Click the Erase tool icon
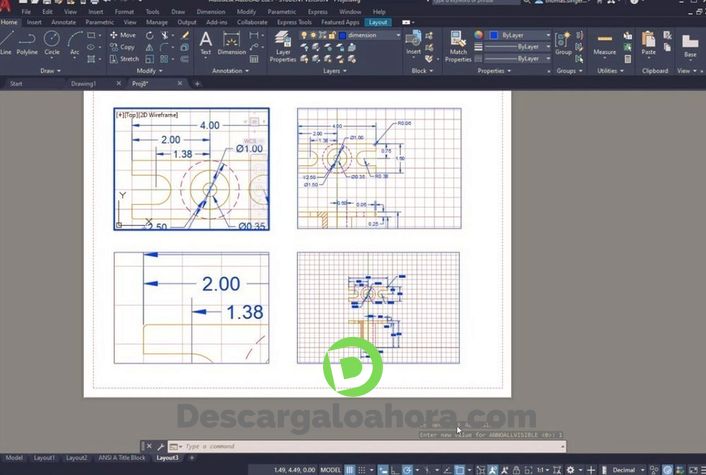Image resolution: width=706 pixels, height=475 pixels. [x=185, y=35]
